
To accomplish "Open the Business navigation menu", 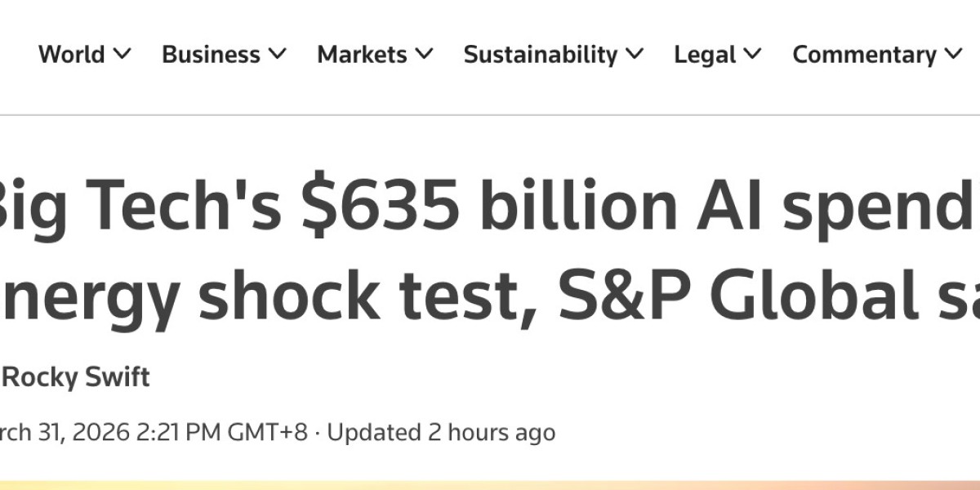I will 211,55.
